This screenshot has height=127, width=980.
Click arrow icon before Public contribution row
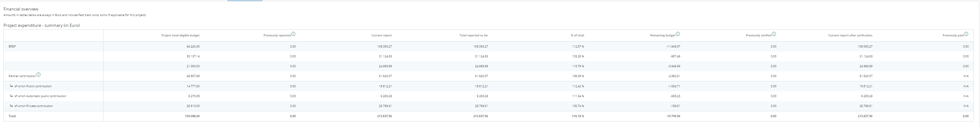pos(11,86)
